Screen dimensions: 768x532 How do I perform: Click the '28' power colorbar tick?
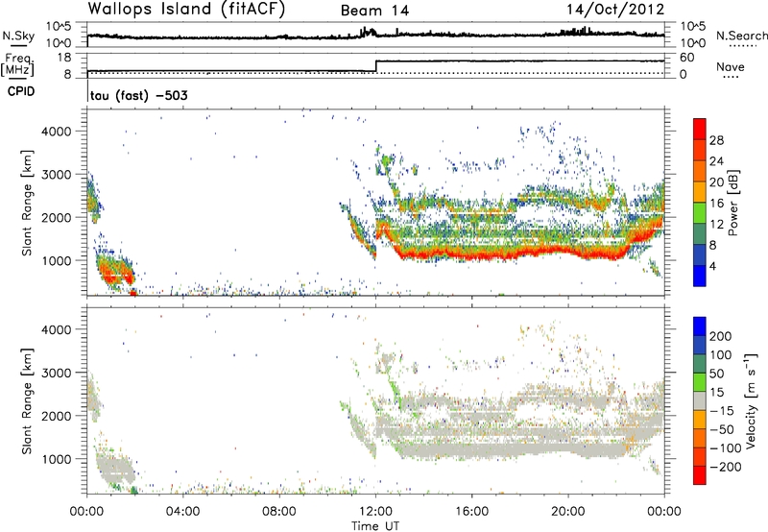pos(716,140)
